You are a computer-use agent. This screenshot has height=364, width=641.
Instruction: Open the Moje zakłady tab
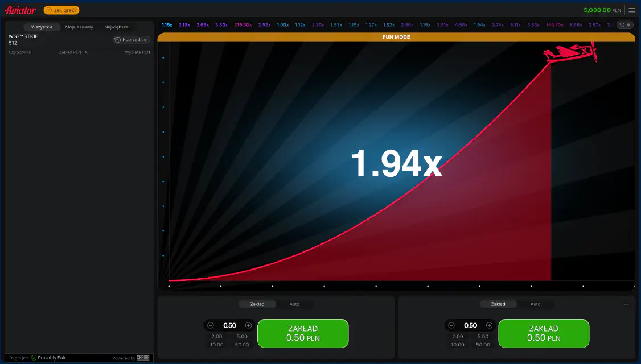point(79,27)
